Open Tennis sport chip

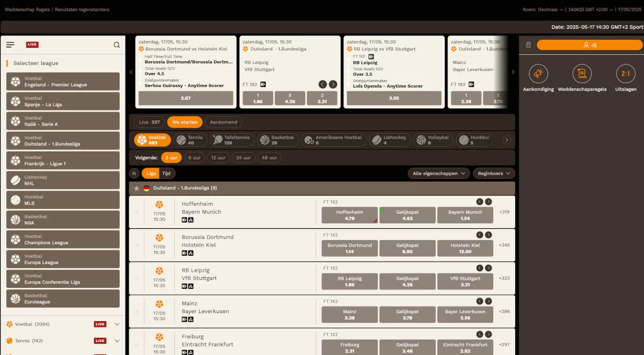click(190, 140)
